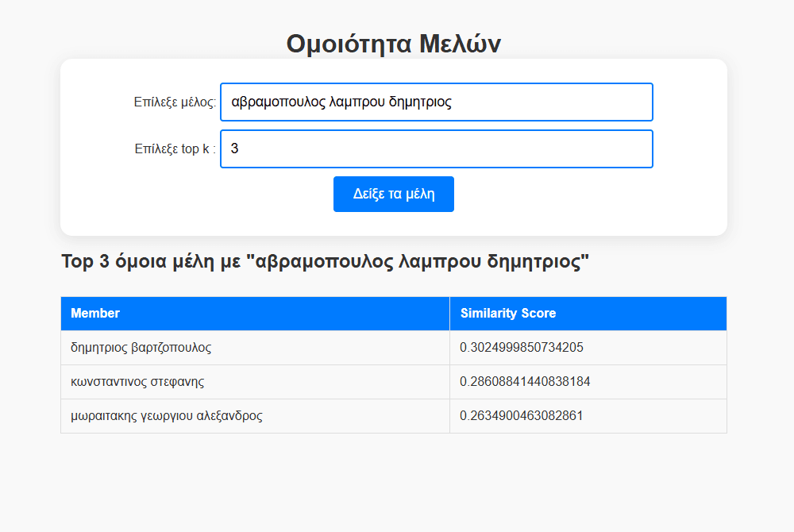Image resolution: width=794 pixels, height=532 pixels.
Task: Click the Top 3 όμοια μέλη results heading
Action: click(x=325, y=262)
